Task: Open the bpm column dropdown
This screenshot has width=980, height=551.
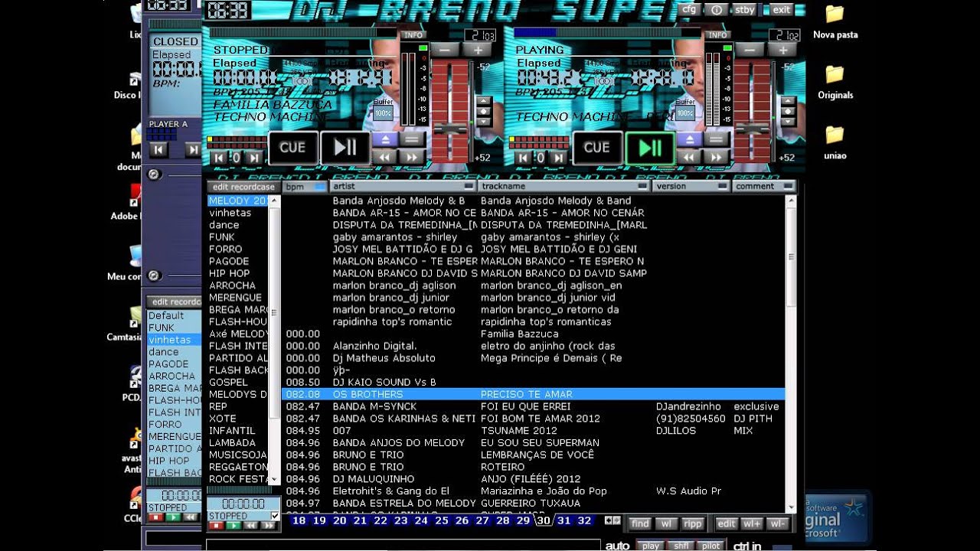Action: click(x=320, y=186)
